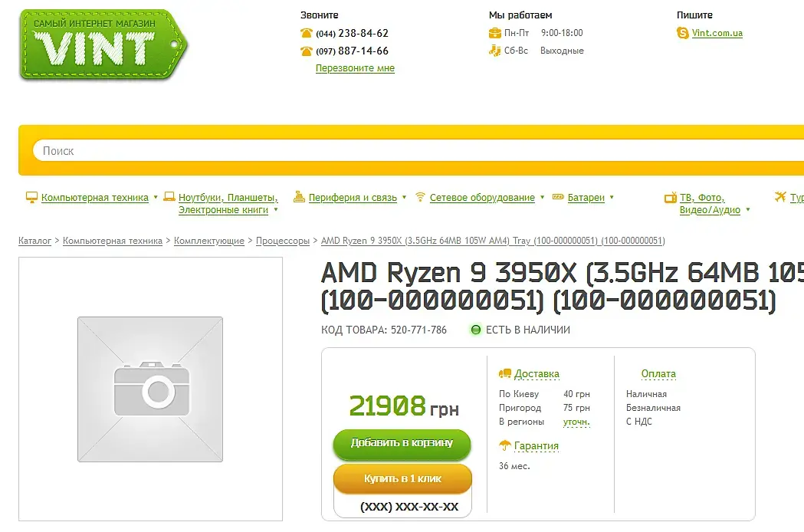Viewport: 804px width, 532px height.
Task: Expand the Периферия и связь dropdown arrow
Action: click(404, 197)
